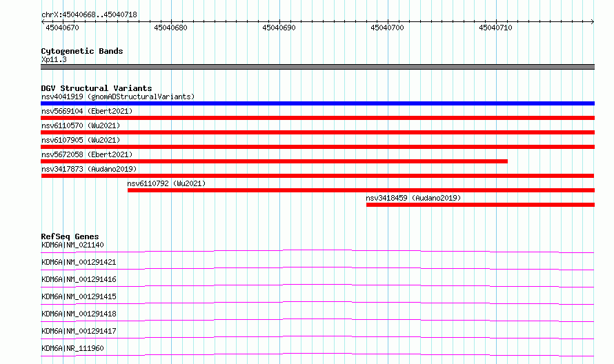Screen dimensions: 614x364
Task: Click the DGV Structural Variants heading
Action: (97, 88)
